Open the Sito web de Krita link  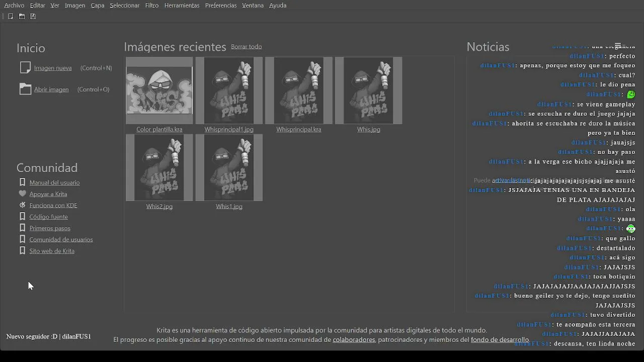point(52,251)
